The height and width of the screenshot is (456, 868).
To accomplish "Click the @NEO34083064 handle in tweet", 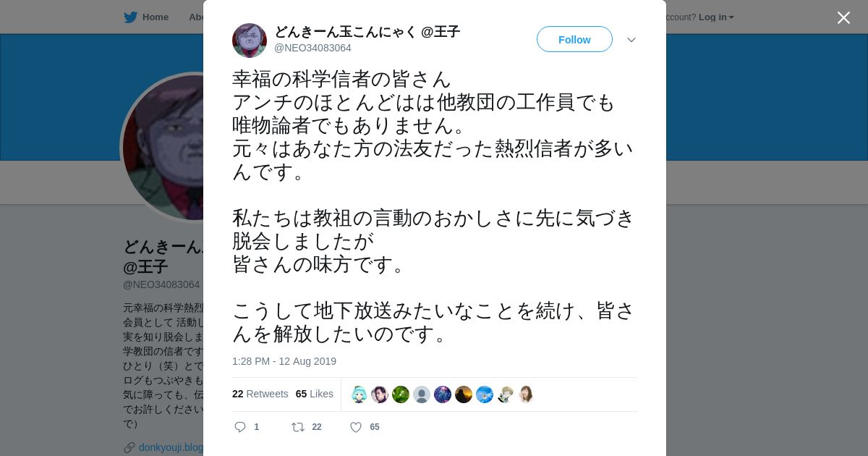I will (312, 48).
